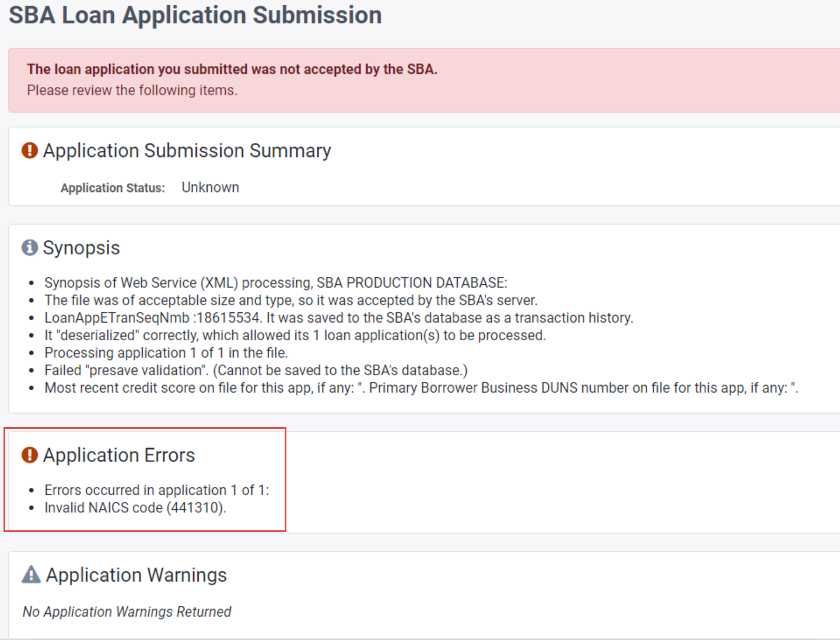Select the Application Submission Summary heading

[187, 151]
